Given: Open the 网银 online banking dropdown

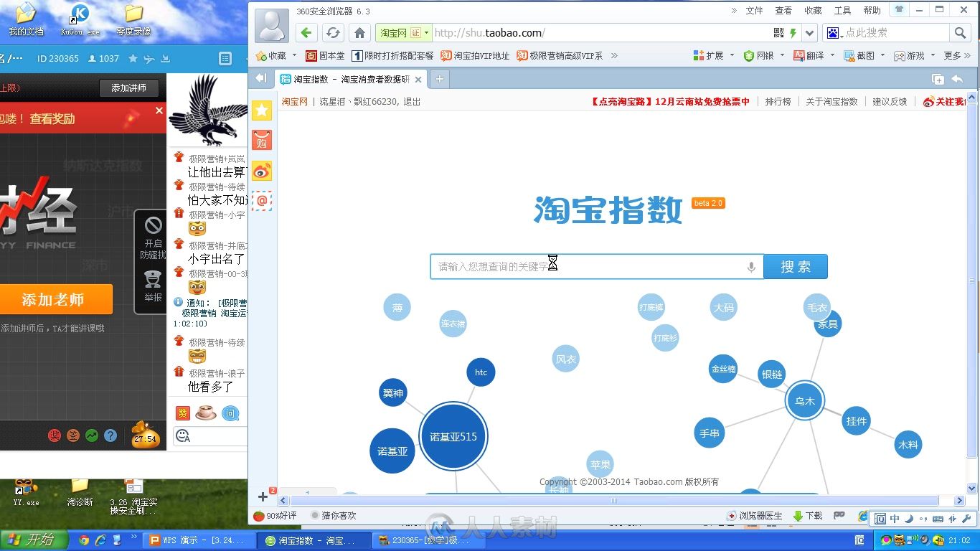Looking at the screenshot, I should click(x=781, y=56).
